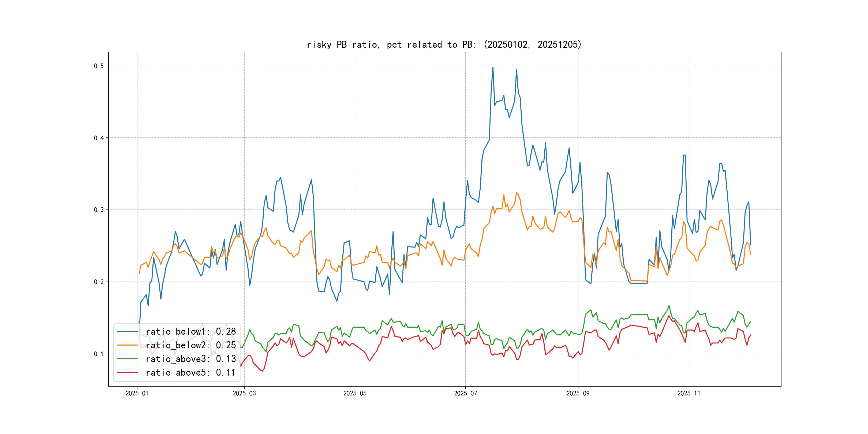868x434 pixels.
Task: Click the 0.1 y-axis tick label
Action: coord(99,354)
